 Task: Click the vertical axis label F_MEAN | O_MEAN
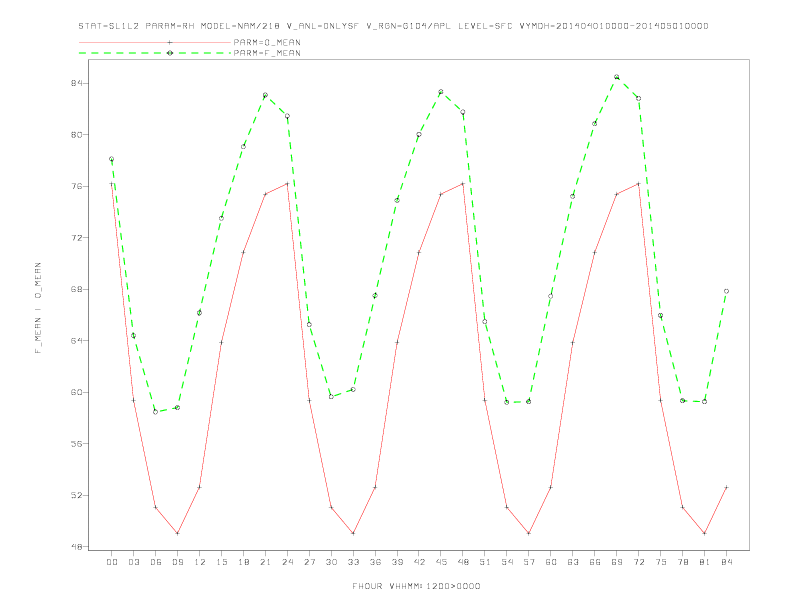pos(38,308)
